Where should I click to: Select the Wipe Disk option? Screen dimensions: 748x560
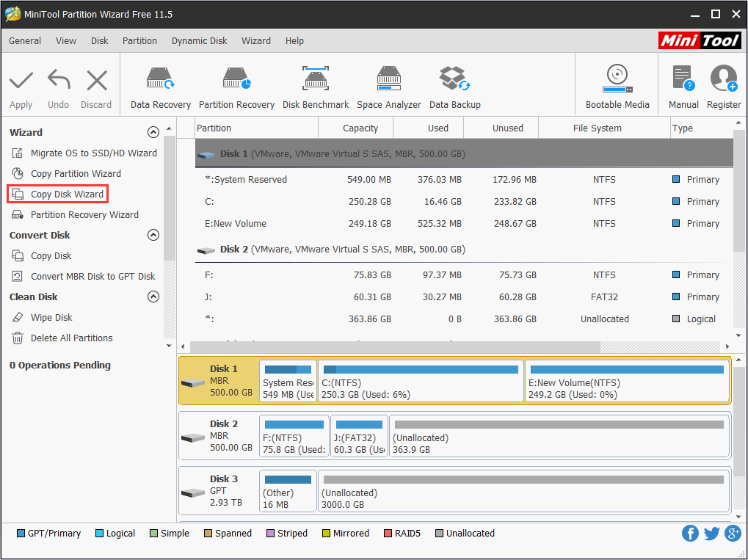pos(42,317)
